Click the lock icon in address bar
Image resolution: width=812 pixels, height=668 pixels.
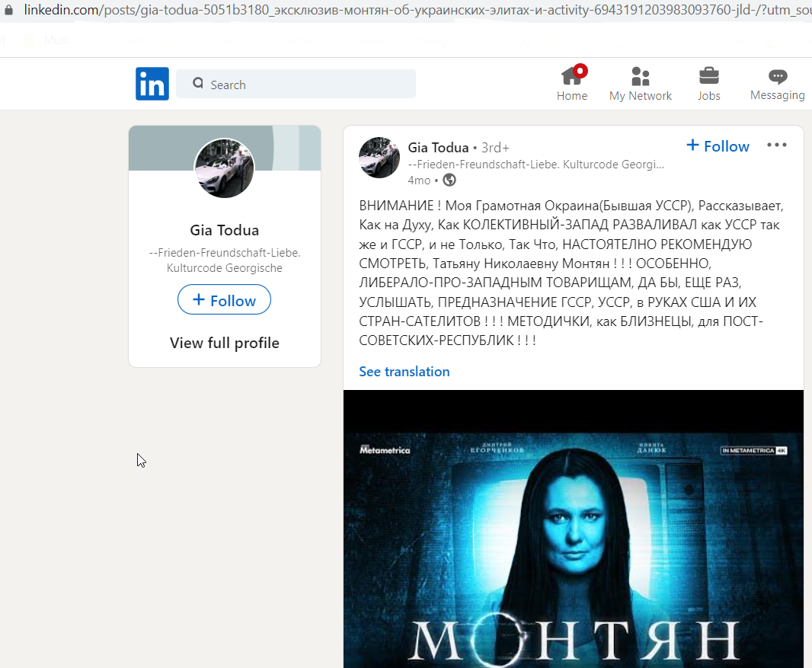point(9,9)
